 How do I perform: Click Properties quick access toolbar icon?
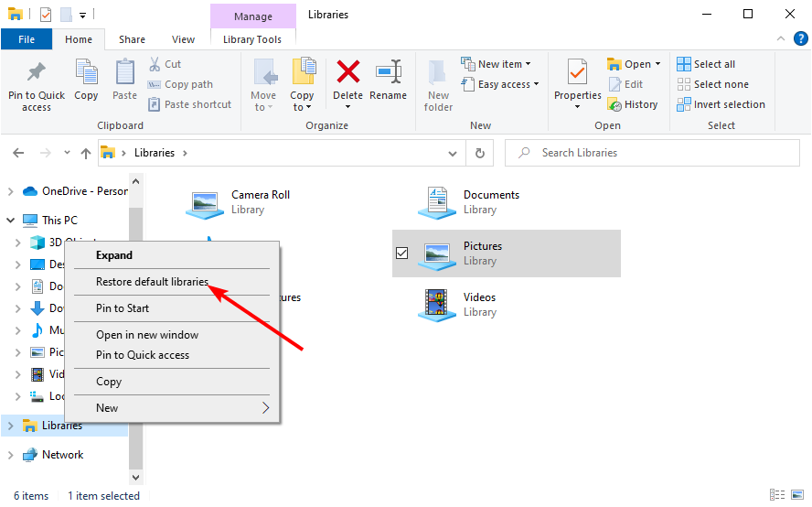pos(46,15)
